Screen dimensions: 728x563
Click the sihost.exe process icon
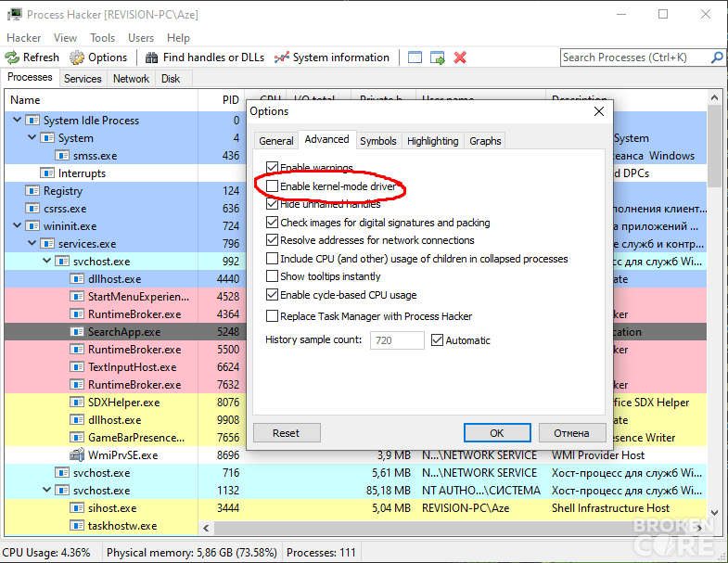click(x=77, y=507)
